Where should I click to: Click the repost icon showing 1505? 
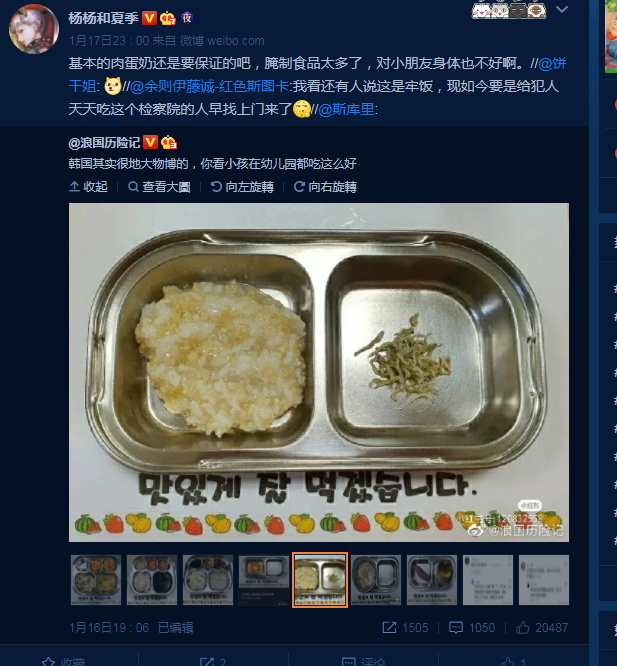tap(389, 628)
